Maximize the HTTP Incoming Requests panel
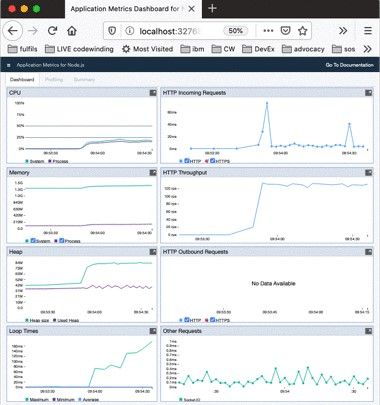Viewport: 380px width, 405px height. [368, 93]
